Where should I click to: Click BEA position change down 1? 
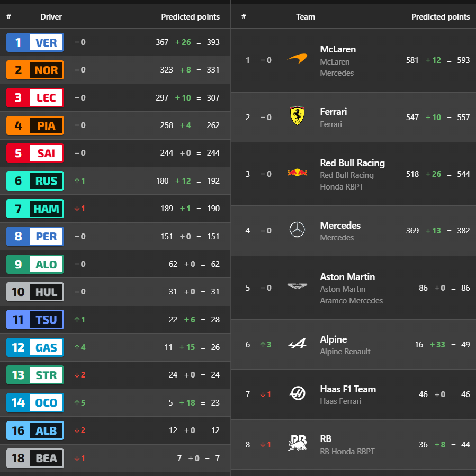79,458
